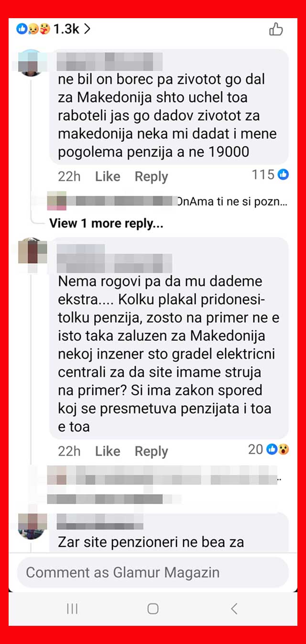Screen dimensions: 306x644
Task: Tap the Android home button
Action: tap(153, 609)
